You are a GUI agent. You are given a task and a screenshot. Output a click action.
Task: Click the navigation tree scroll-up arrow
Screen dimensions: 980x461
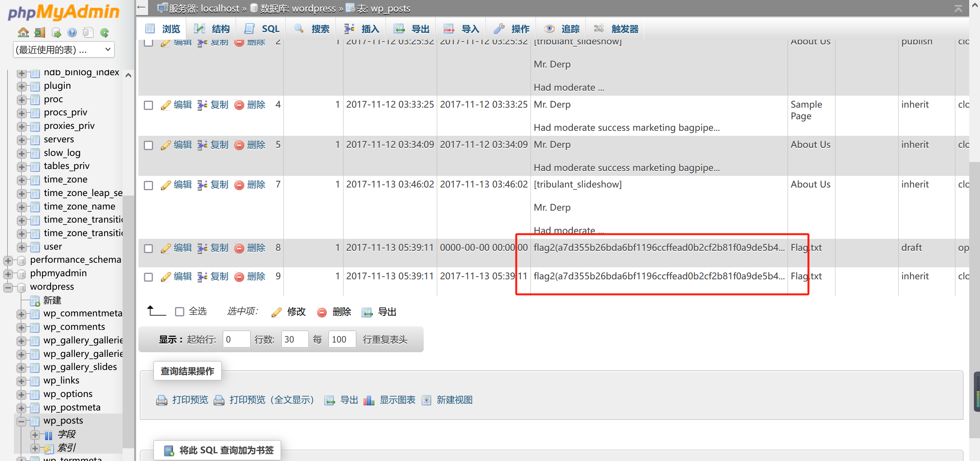pos(128,75)
